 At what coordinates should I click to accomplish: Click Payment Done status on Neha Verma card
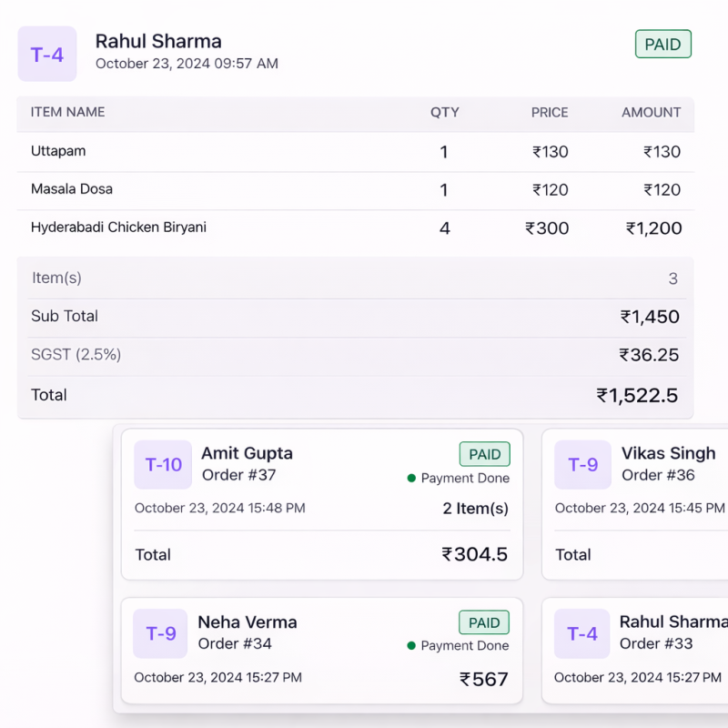tap(458, 646)
